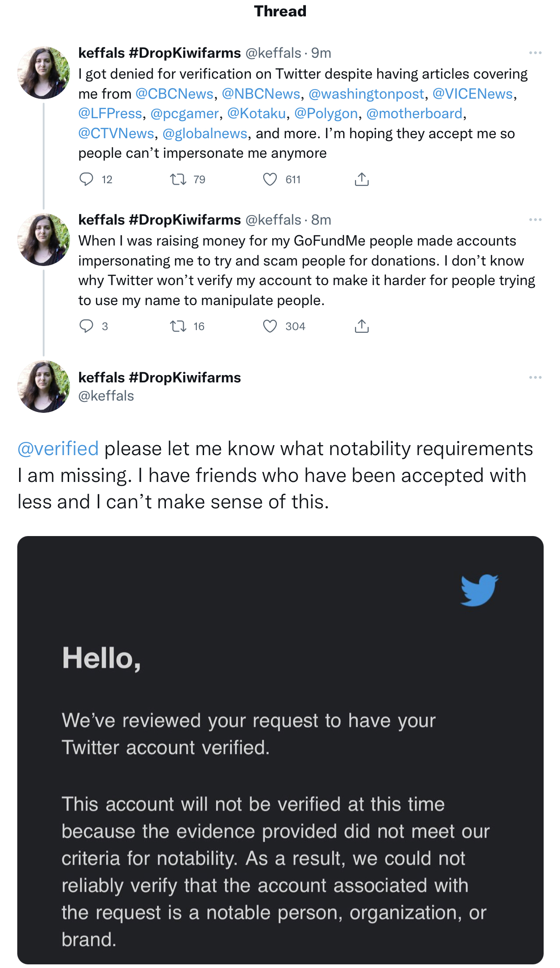560x968 pixels.
Task: Open the avatar beside the main tweet
Action: click(44, 386)
